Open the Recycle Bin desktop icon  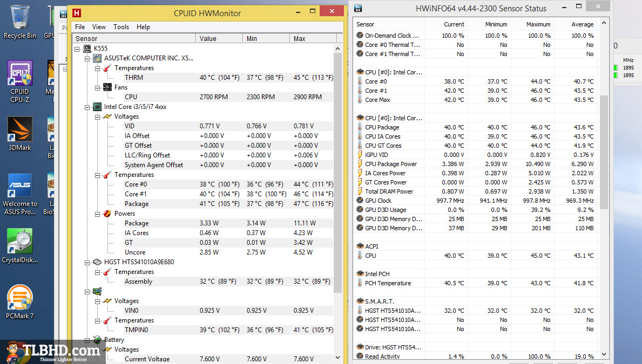click(19, 22)
